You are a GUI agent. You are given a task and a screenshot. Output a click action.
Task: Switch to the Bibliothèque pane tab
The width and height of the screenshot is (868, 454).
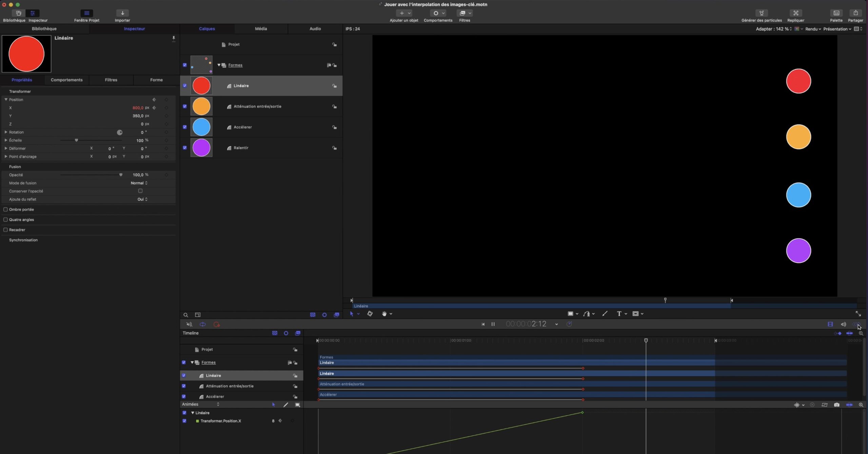(x=44, y=29)
